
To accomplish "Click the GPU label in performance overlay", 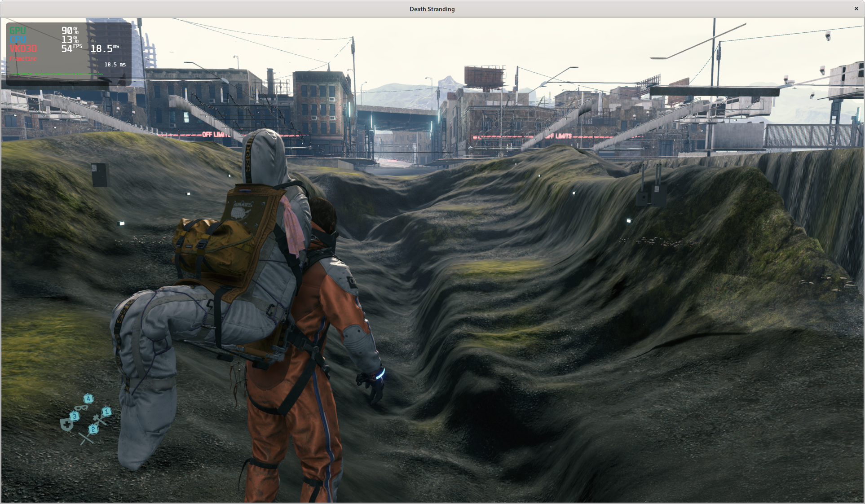I will click(18, 31).
